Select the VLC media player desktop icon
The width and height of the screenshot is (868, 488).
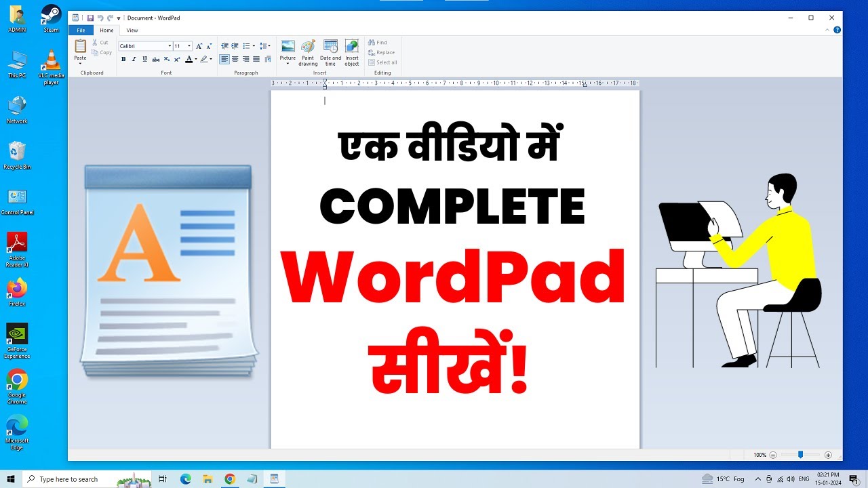(51, 68)
